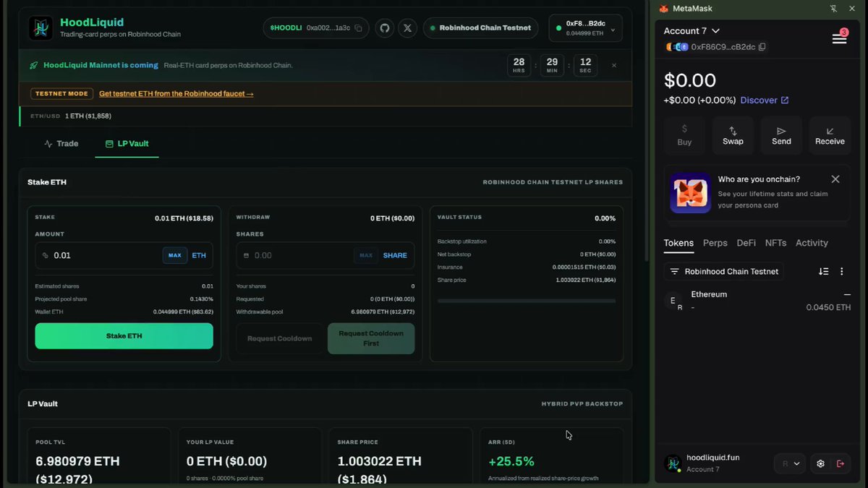
Task: Open the MetaMask persona card fox thumbnail
Action: point(690,193)
